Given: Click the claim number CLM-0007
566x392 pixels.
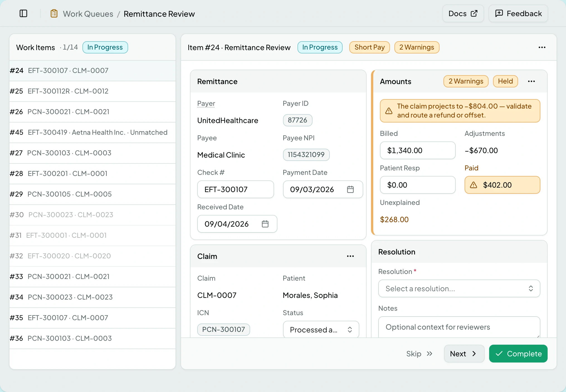Looking at the screenshot, I should [x=217, y=295].
